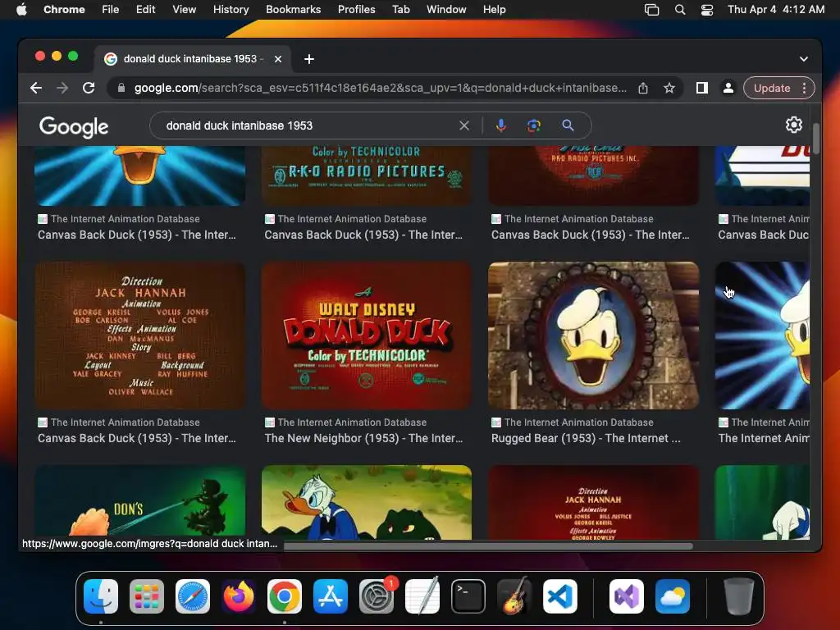Open the Window menu
Viewport: 840px width, 630px height.
(x=446, y=9)
